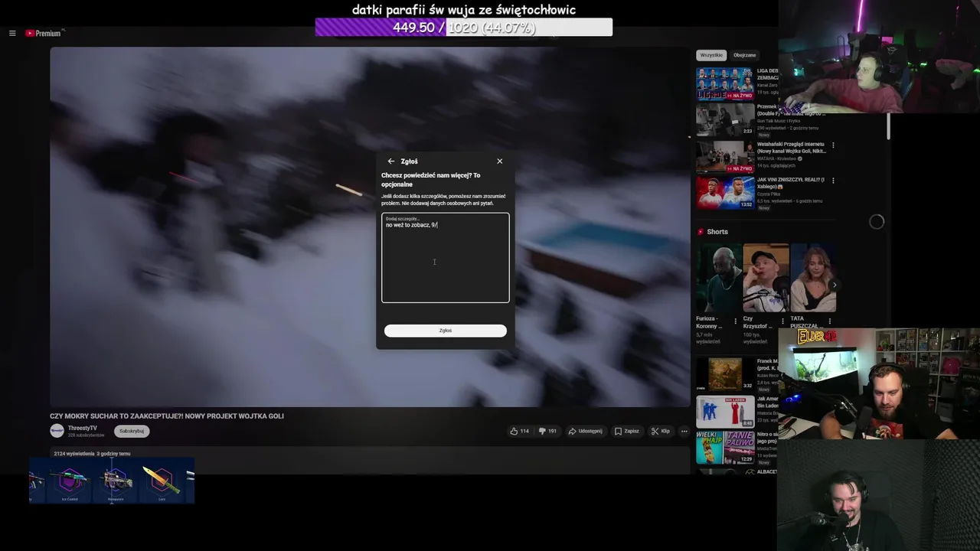This screenshot has height=551, width=980.
Task: Save video using Zapisz button
Action: (x=627, y=431)
